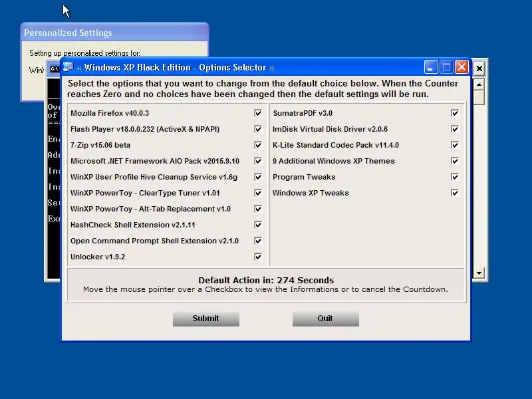Screen dimensions: 532x399
Task: Click the Default Action countdown text
Action: (266, 280)
